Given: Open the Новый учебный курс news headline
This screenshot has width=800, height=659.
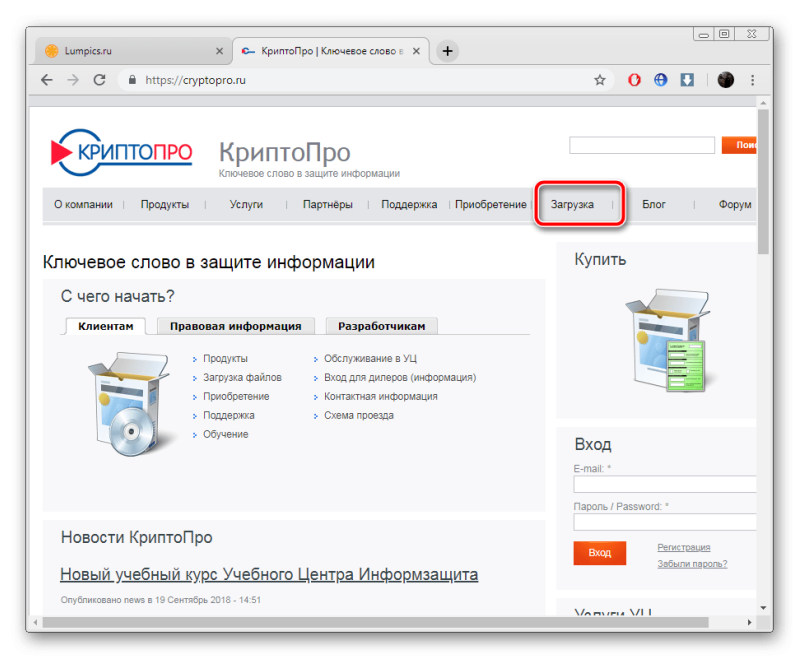Looking at the screenshot, I should tap(269, 574).
